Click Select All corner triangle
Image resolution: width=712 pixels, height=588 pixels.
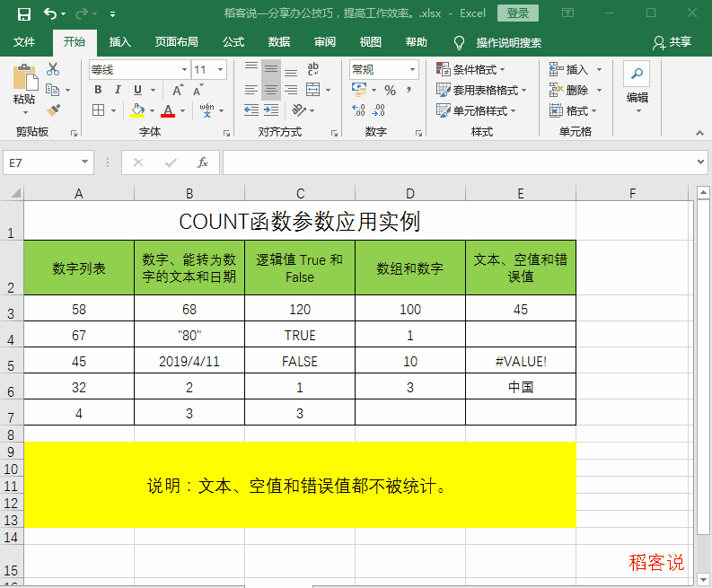coord(16,193)
